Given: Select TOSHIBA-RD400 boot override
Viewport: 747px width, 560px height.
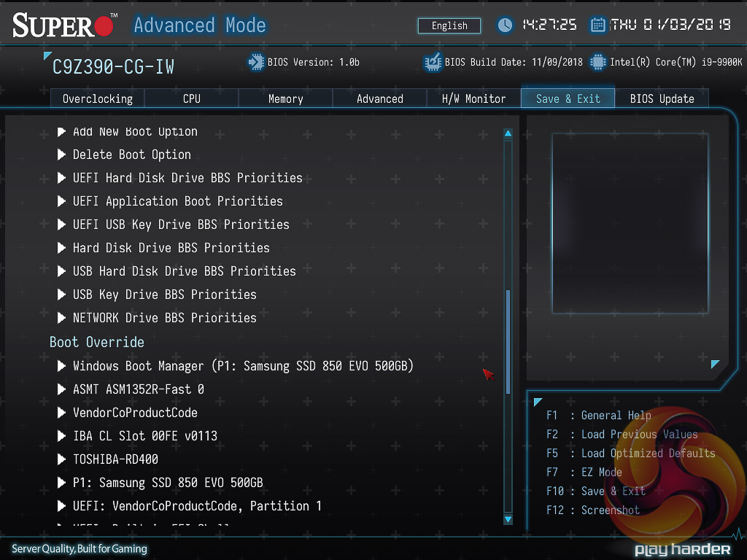Looking at the screenshot, I should [x=115, y=459].
